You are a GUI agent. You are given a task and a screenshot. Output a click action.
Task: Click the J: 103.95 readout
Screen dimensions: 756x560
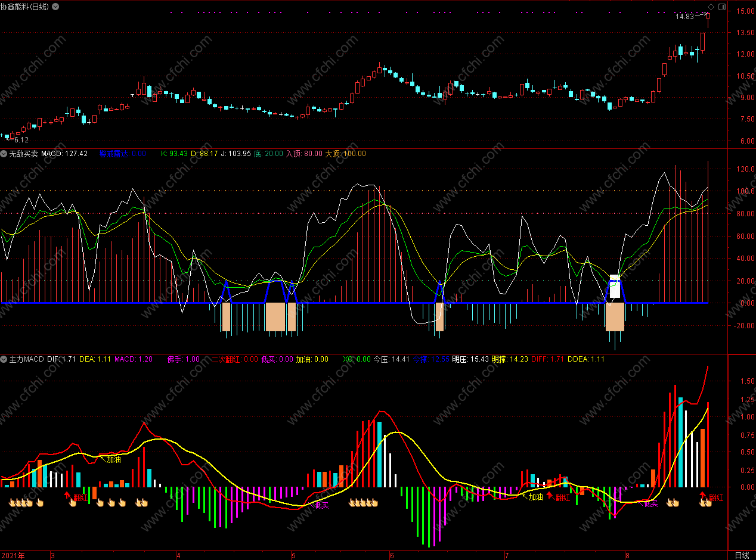[236, 154]
